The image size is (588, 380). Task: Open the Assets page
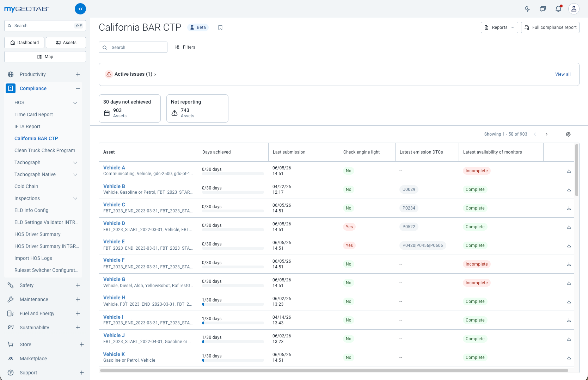click(x=66, y=43)
